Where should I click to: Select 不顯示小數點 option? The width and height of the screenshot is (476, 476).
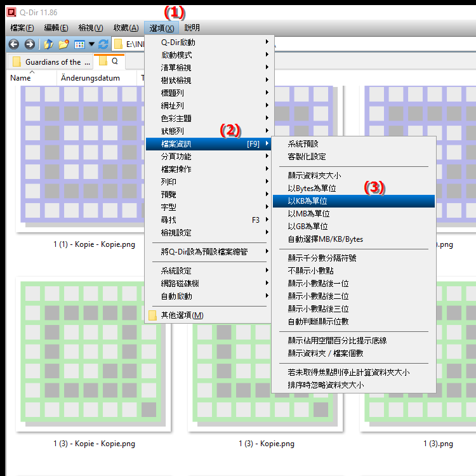(354, 271)
